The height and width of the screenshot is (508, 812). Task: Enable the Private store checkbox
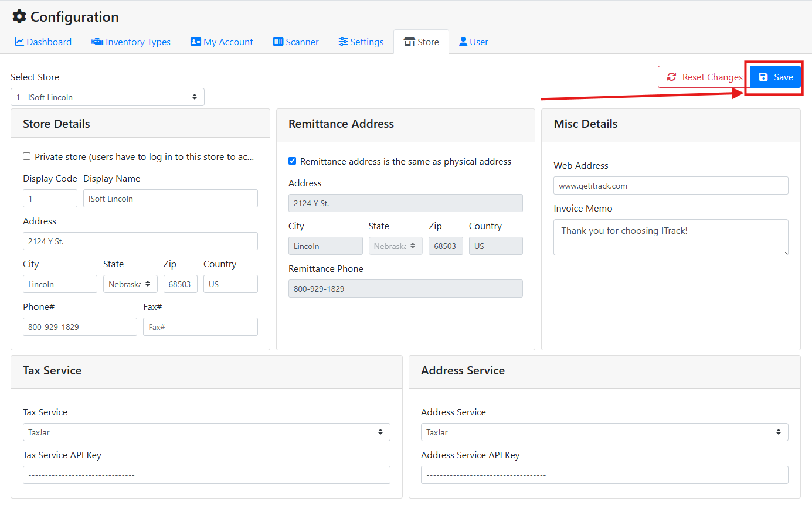pyautogui.click(x=27, y=156)
